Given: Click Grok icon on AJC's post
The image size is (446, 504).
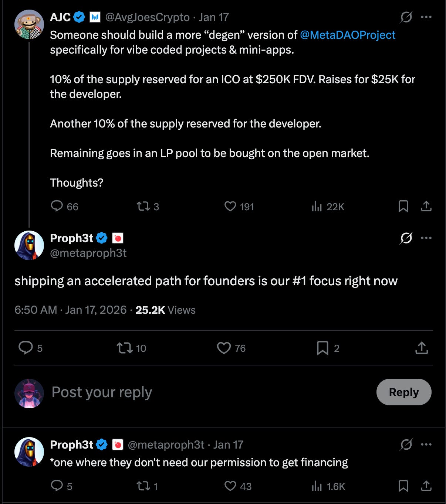Looking at the screenshot, I should 406,17.
